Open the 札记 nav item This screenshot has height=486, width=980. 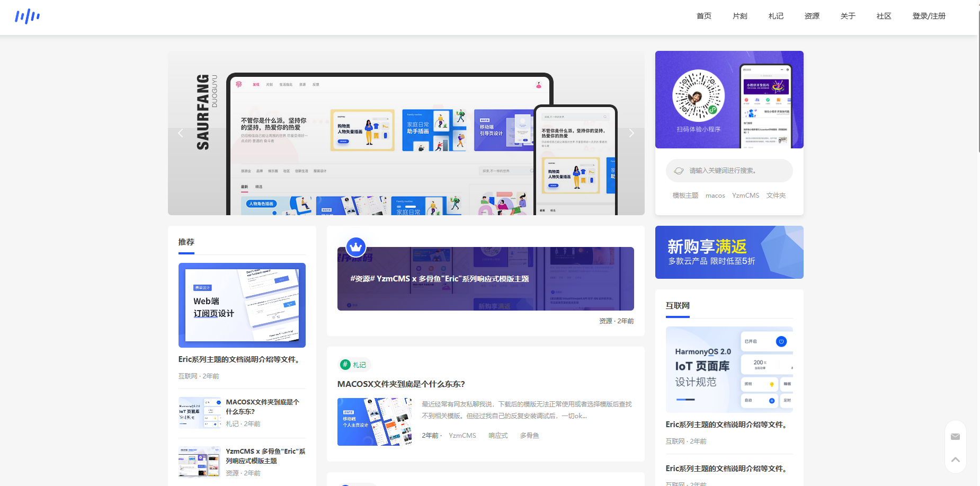click(x=776, y=16)
